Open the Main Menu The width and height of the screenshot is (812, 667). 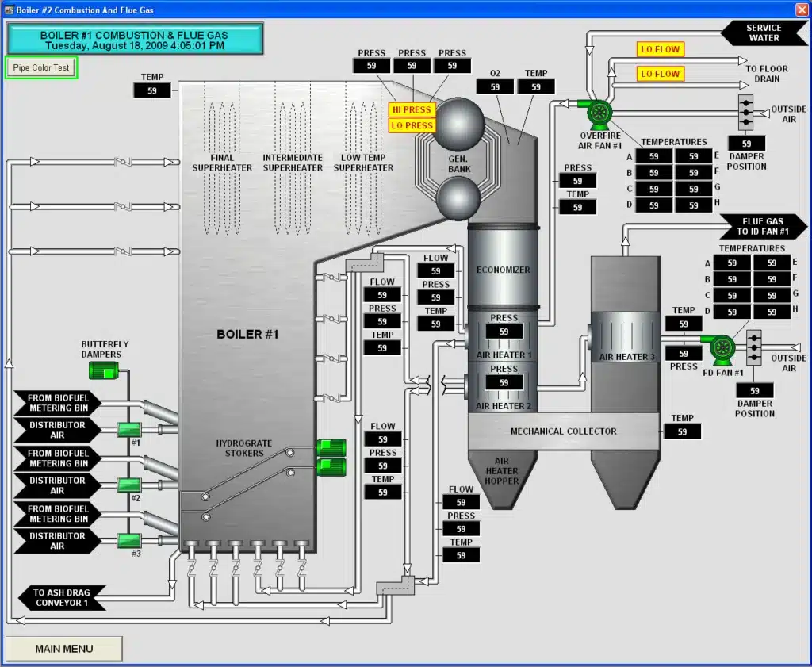point(64,649)
